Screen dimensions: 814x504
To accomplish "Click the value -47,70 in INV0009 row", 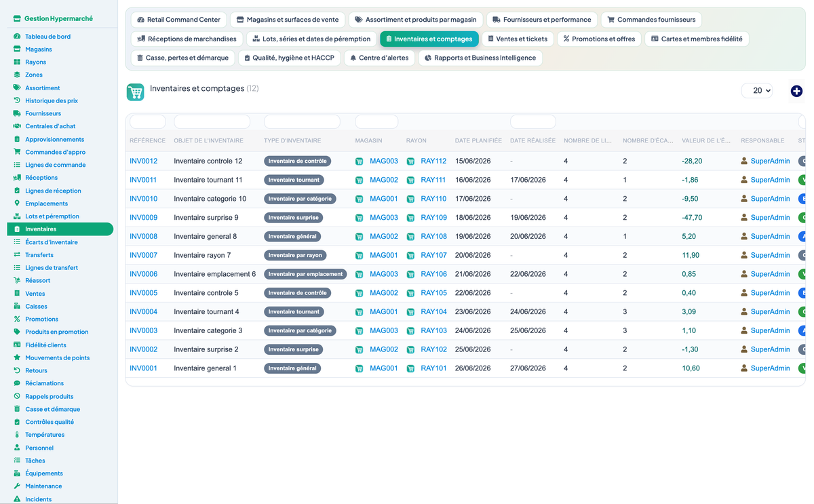I will point(692,218).
